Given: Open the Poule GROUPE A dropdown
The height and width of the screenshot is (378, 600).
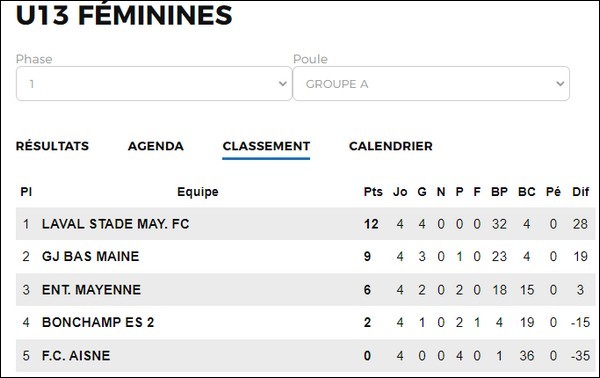Looking at the screenshot, I should 431,84.
